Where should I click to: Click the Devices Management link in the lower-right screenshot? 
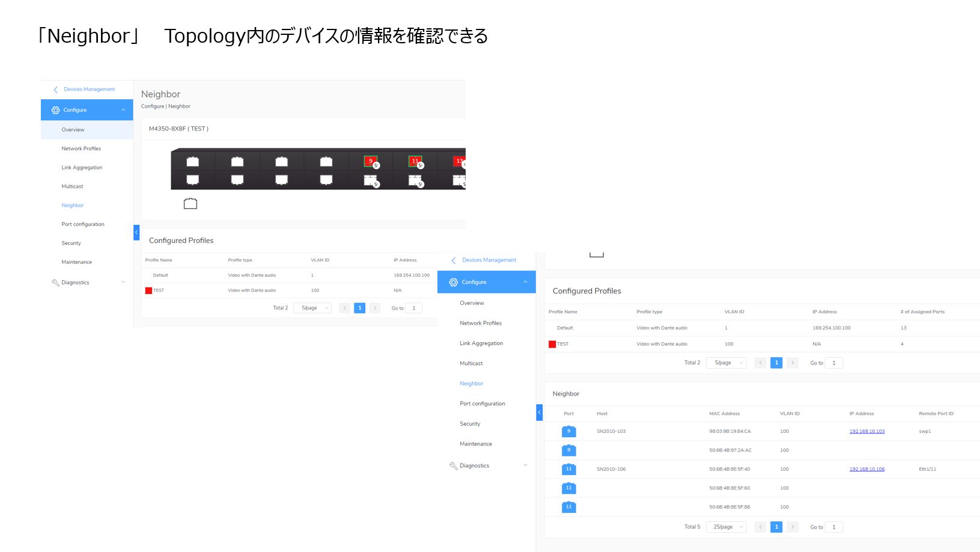[489, 260]
